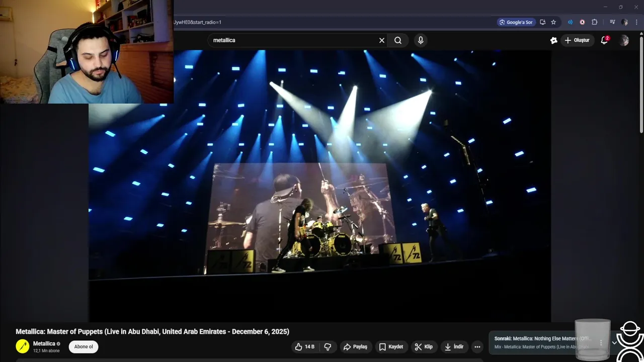
Task: Expand the Sonraki mix playlist chevron
Action: 614,343
